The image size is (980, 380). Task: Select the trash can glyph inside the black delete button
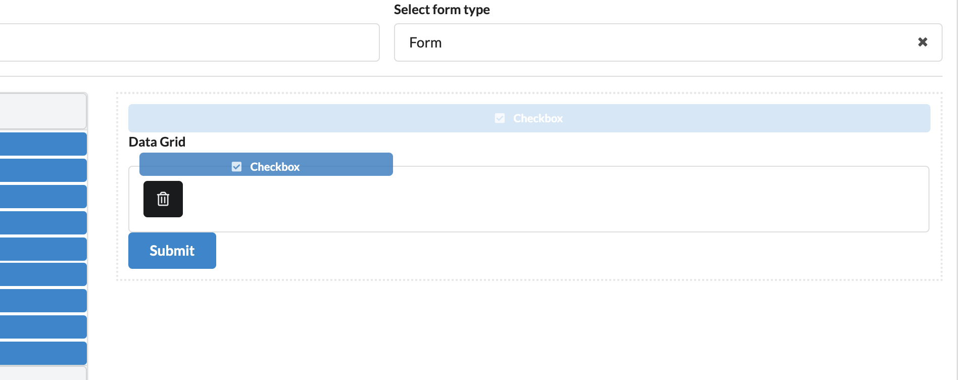pyautogui.click(x=163, y=199)
